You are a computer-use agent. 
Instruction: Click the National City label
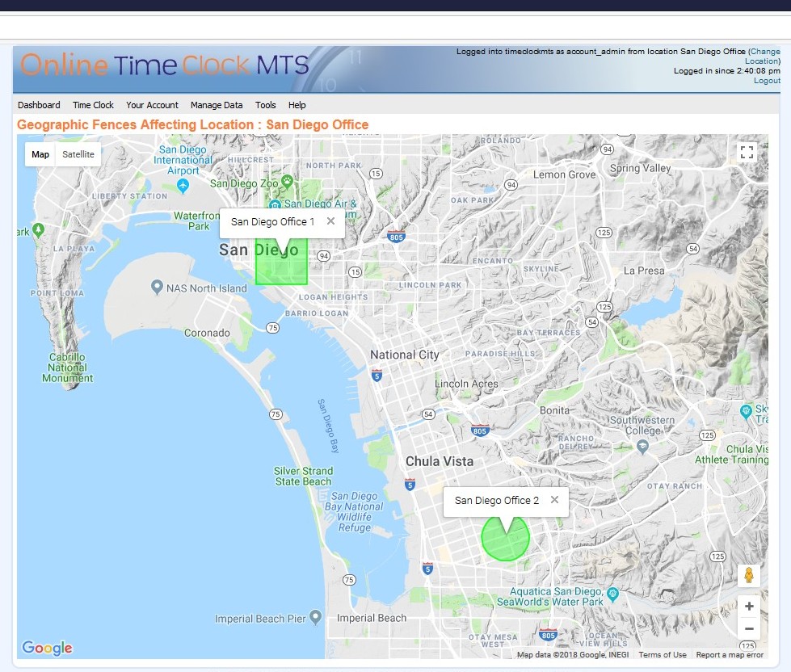[x=405, y=355]
